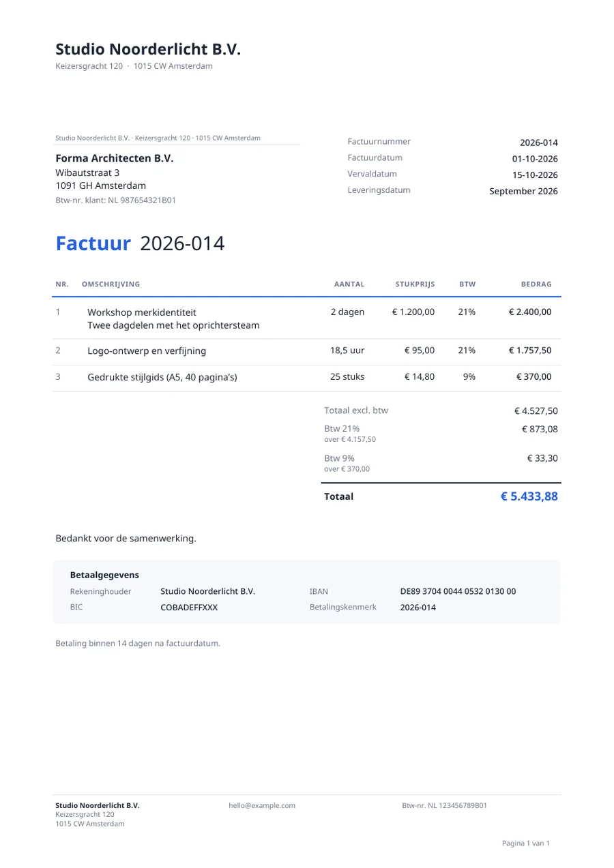Click the 9% VAT rate in row 3
The image size is (614, 868).
click(469, 376)
